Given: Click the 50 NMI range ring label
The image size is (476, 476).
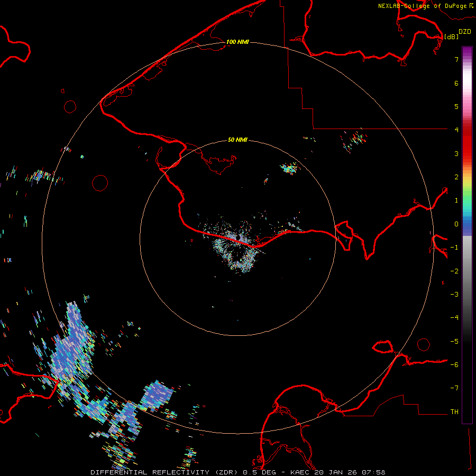Looking at the screenshot, I should coord(237,140).
